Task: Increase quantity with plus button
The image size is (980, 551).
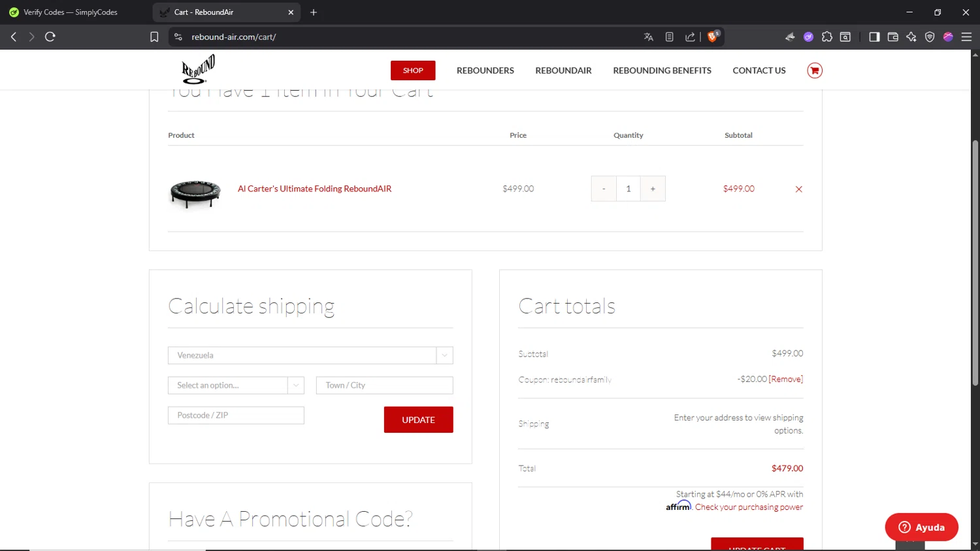Action: click(x=653, y=189)
